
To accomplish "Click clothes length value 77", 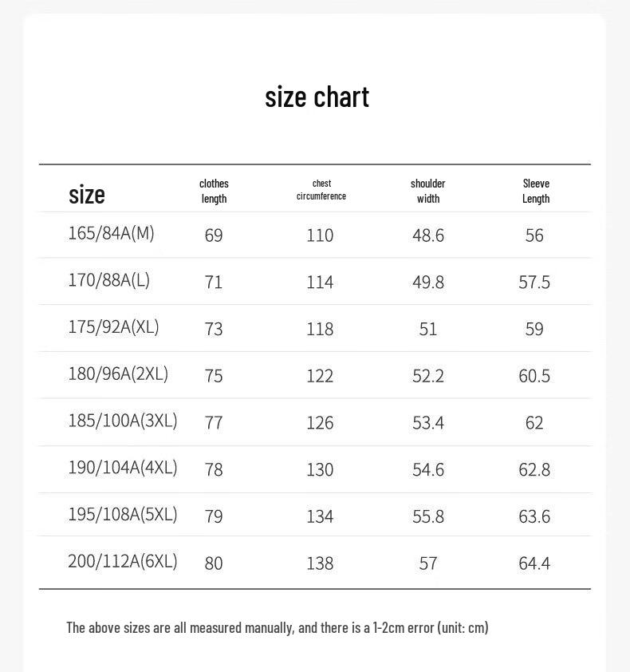I will point(214,423).
